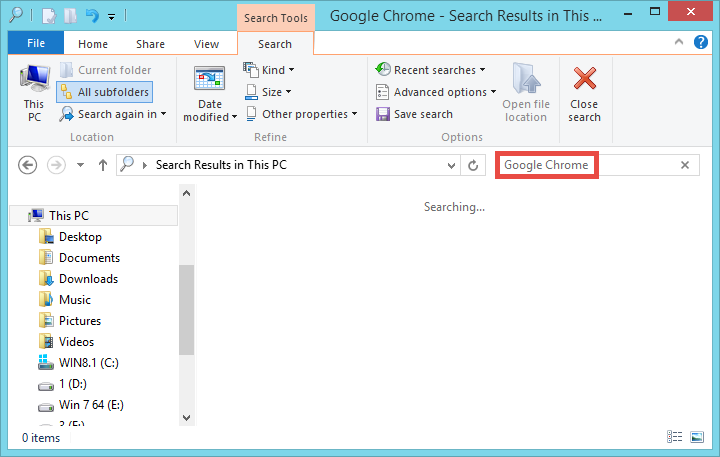Click the New folder quick access icon
The height and width of the screenshot is (457, 720).
coord(70,16)
